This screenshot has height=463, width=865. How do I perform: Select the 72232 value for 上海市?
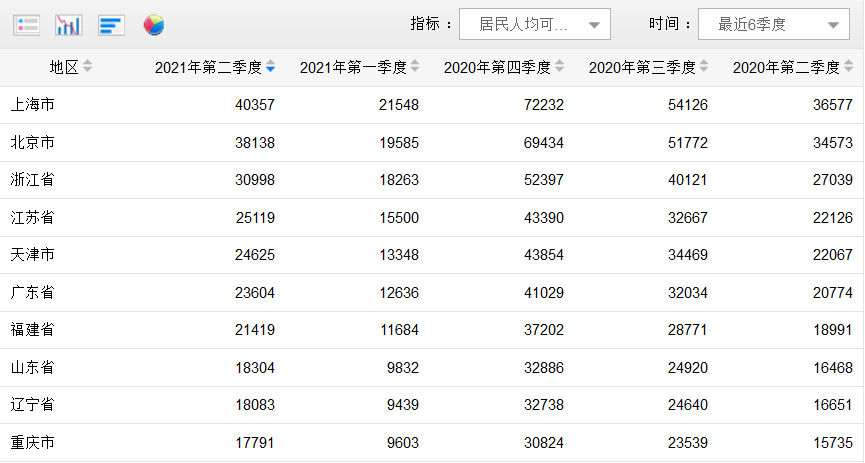544,105
